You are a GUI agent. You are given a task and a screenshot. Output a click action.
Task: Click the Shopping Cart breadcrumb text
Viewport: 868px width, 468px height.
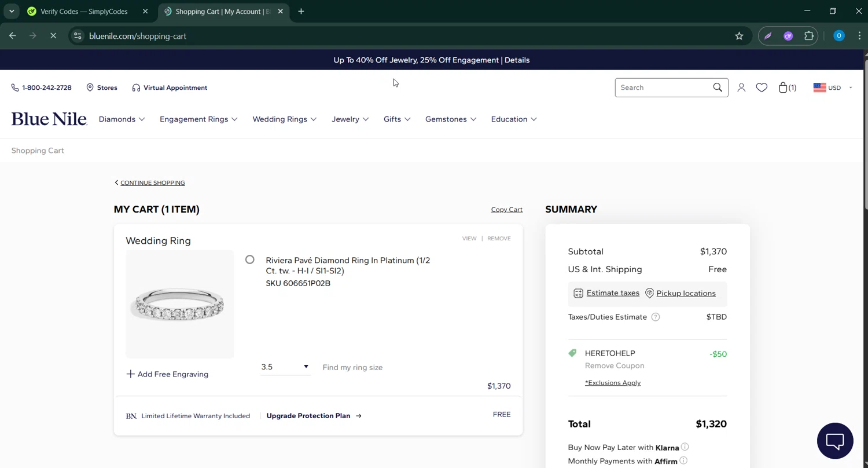click(38, 151)
